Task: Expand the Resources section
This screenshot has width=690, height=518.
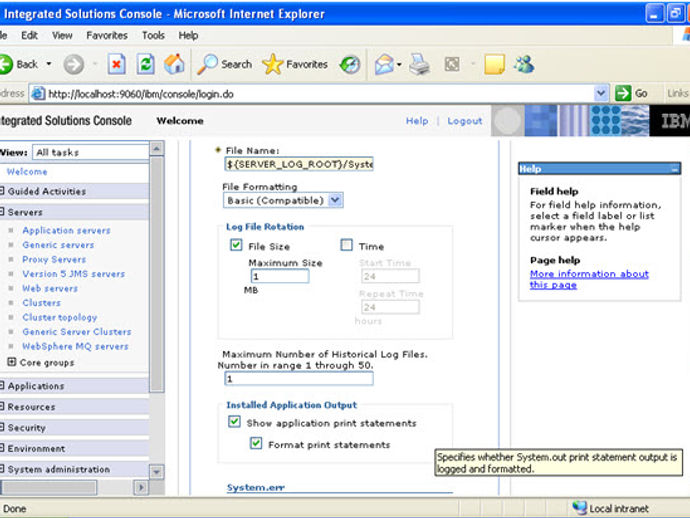Action: coord(2,407)
